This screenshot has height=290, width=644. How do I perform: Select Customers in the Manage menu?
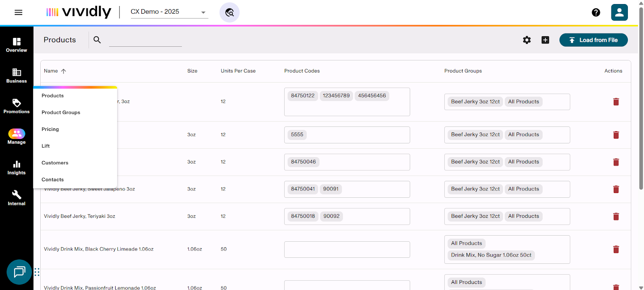click(x=55, y=163)
